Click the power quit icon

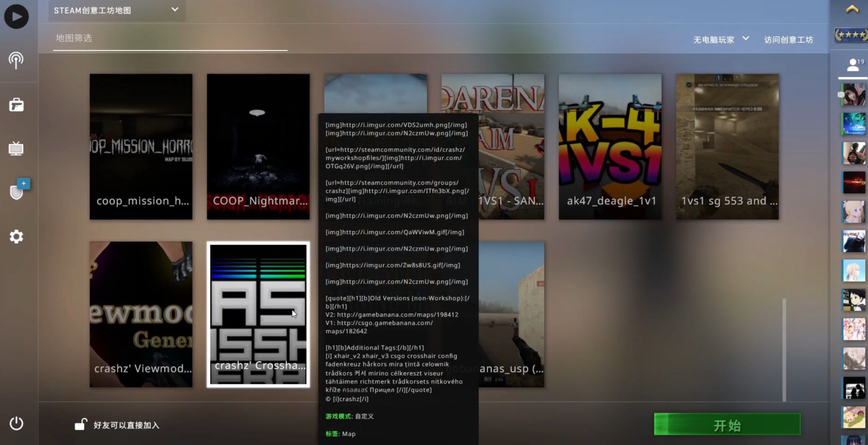tap(17, 423)
